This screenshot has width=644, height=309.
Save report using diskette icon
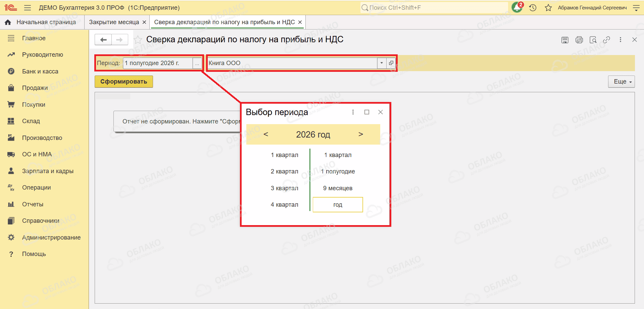click(565, 40)
